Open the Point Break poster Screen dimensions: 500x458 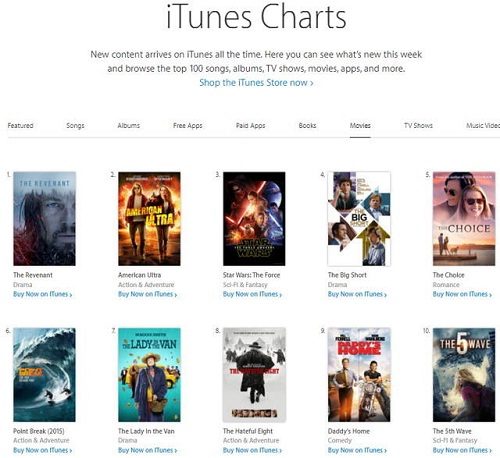pos(44,375)
